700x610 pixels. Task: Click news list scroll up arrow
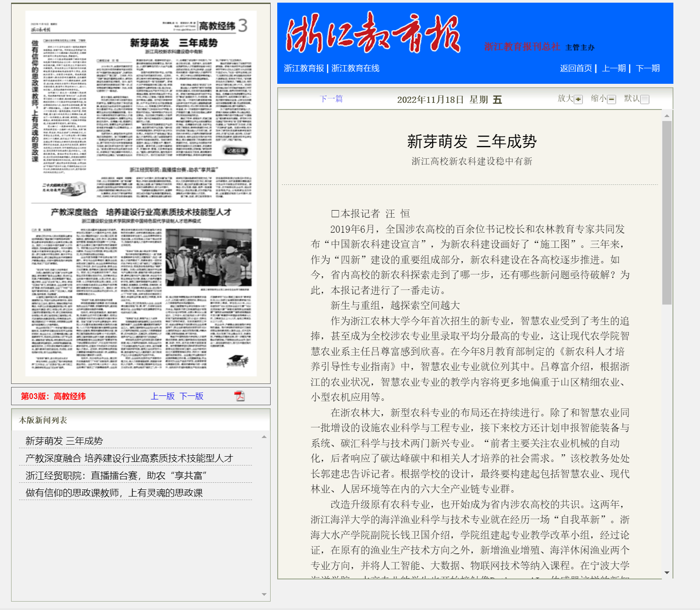coord(264,437)
